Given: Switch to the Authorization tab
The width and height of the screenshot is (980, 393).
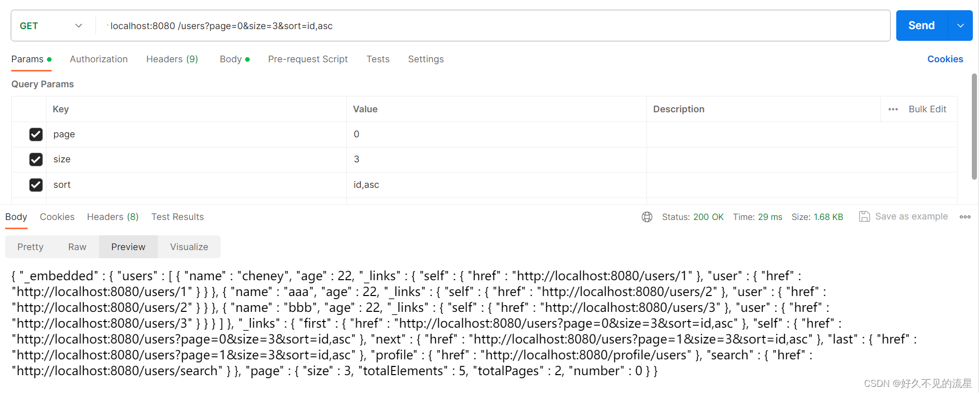Looking at the screenshot, I should (99, 59).
